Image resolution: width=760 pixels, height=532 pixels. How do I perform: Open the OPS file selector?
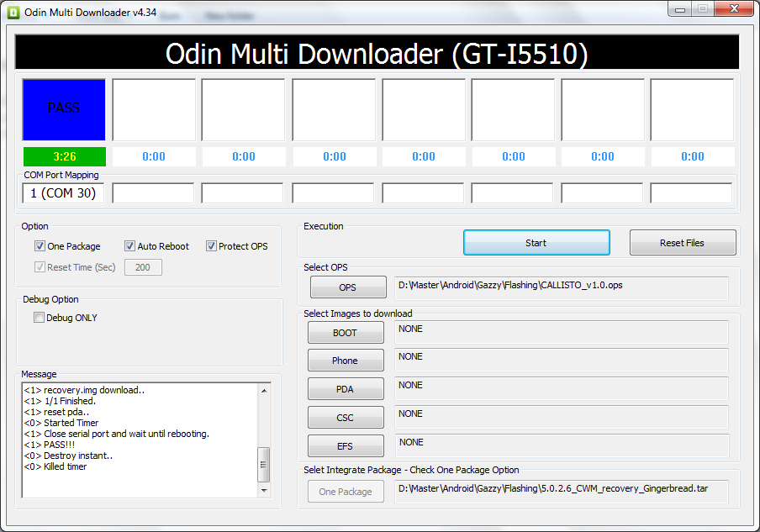click(x=347, y=287)
